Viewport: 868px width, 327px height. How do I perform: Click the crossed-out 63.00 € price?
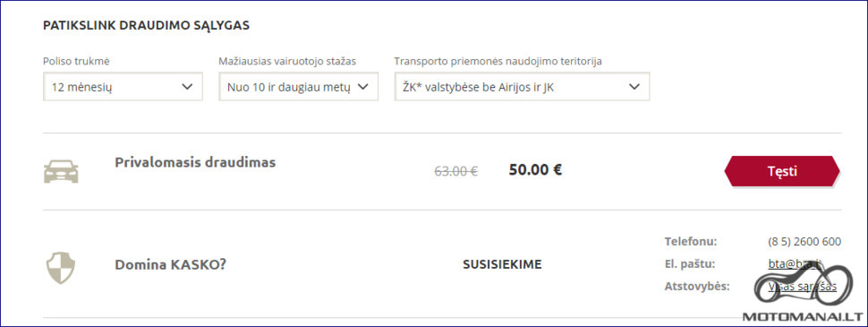coord(456,171)
